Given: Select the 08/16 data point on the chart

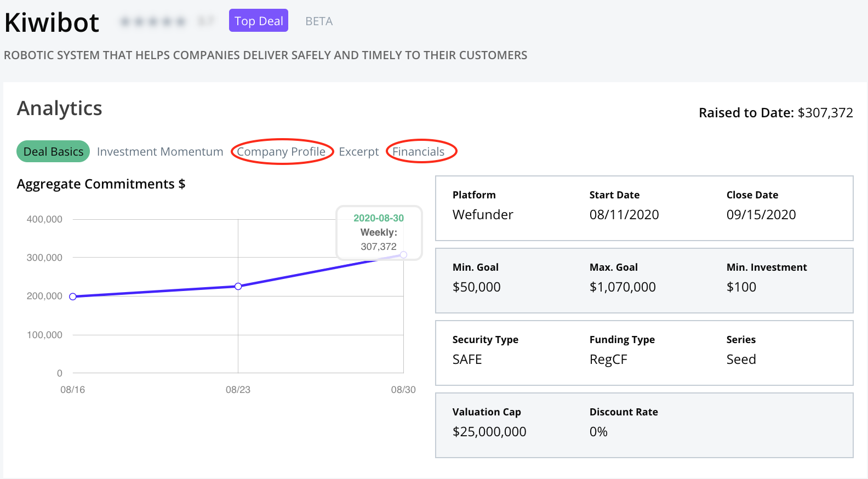Looking at the screenshot, I should tap(73, 296).
